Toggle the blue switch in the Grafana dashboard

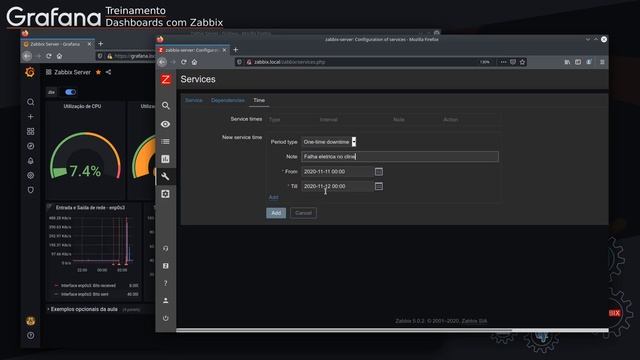(x=70, y=92)
